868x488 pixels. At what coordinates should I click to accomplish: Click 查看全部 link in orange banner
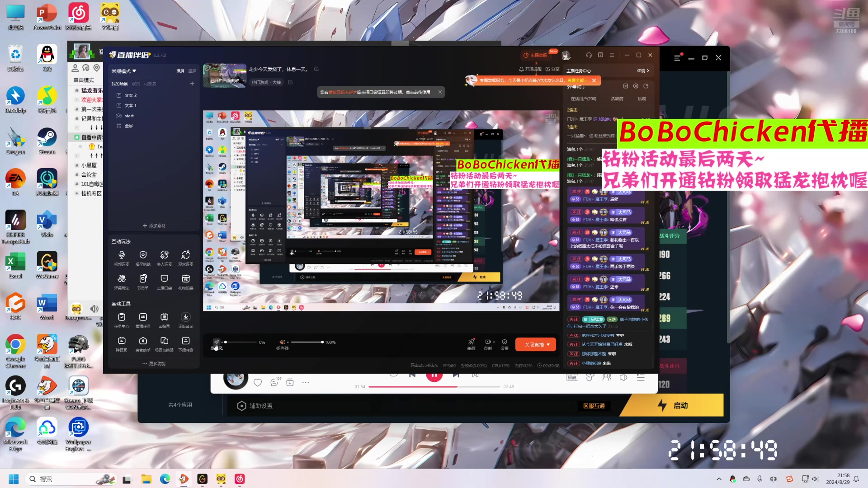click(577, 80)
